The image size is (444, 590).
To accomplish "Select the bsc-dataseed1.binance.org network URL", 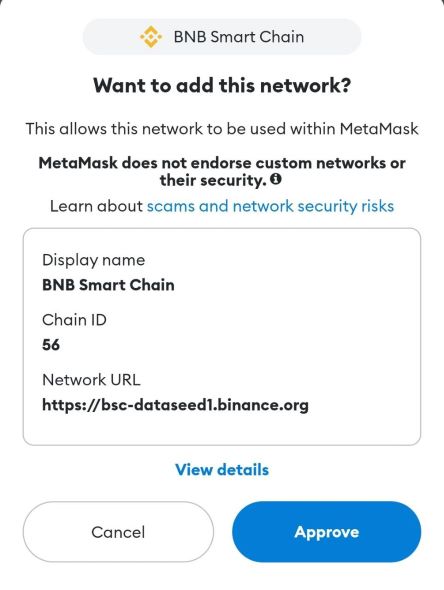I will tap(175, 405).
